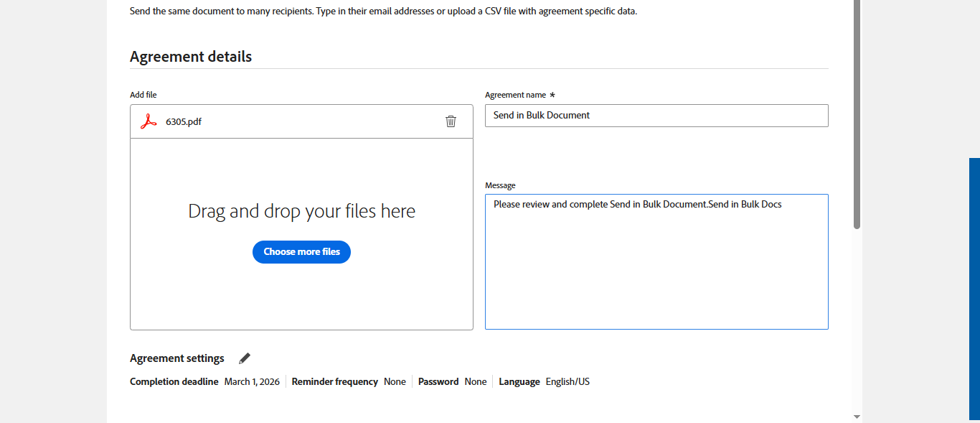This screenshot has height=423, width=980.
Task: Click the Agreement details heading
Action: 191,57
